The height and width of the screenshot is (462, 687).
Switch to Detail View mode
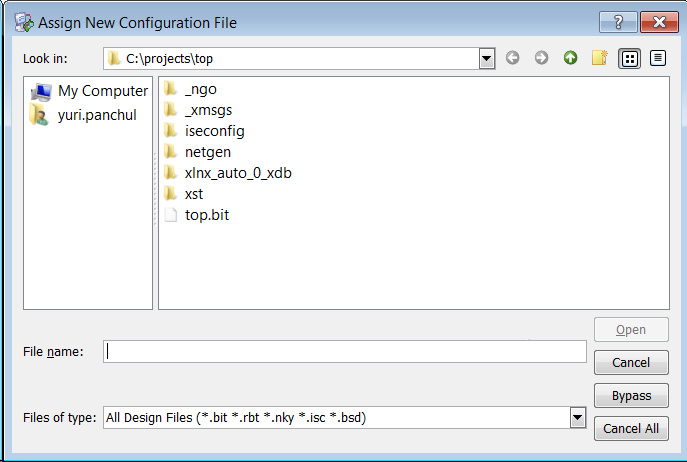pos(657,59)
